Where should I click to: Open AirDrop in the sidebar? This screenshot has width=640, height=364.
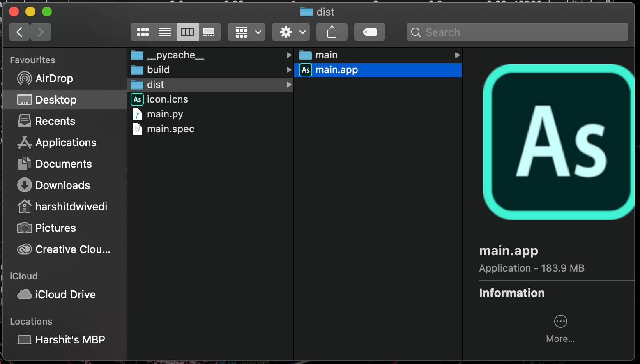[x=65, y=78]
